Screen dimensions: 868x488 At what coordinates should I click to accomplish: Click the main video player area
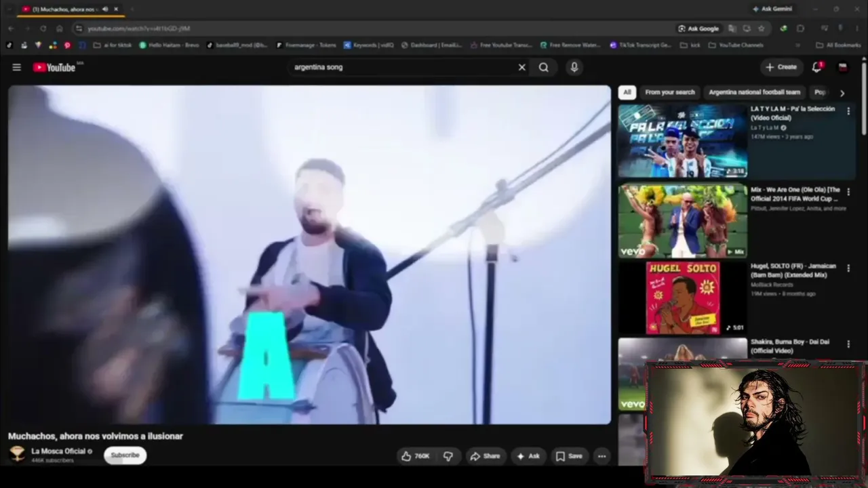coord(310,255)
